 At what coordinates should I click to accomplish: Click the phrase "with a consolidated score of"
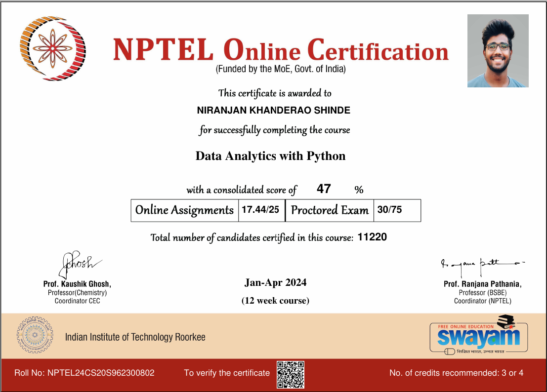tap(242, 190)
